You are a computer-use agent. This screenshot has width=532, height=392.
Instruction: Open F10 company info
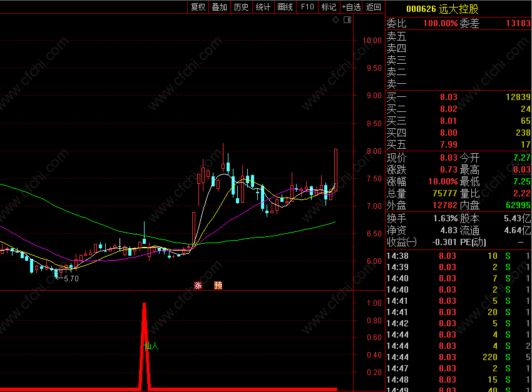[x=307, y=7]
